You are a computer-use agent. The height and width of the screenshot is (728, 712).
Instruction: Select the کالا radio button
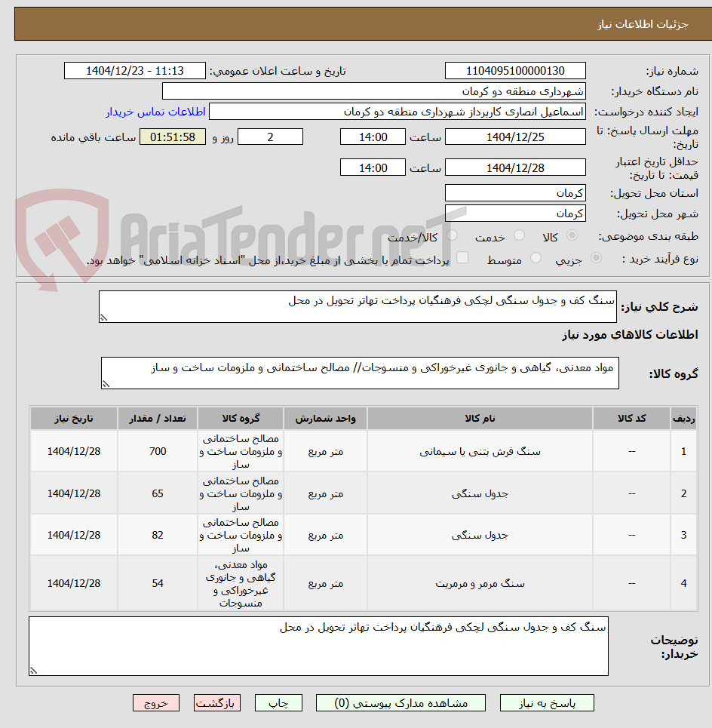(x=572, y=235)
